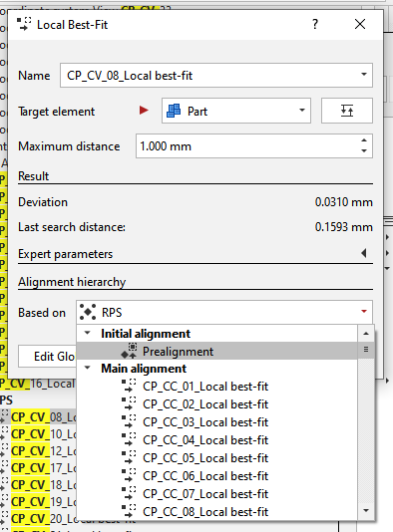Image resolution: width=393 pixels, height=532 pixels.
Task: Expand the Expert parameters section
Action: pos(364,253)
